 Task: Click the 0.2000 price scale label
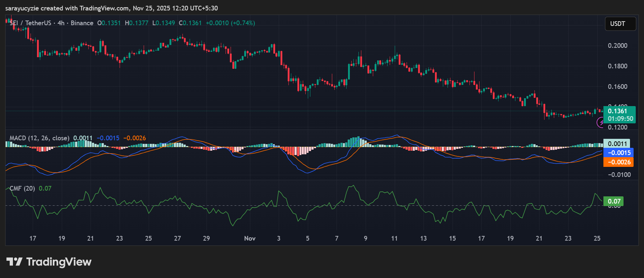(x=617, y=46)
